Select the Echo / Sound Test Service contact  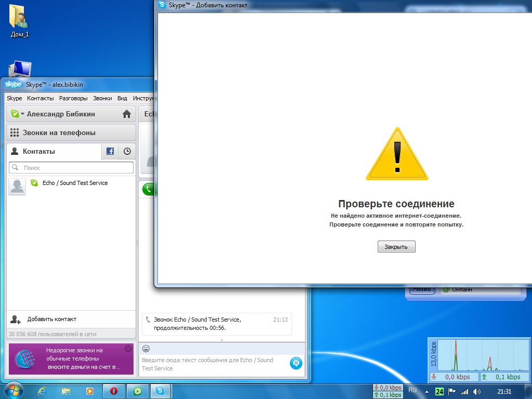[71, 187]
